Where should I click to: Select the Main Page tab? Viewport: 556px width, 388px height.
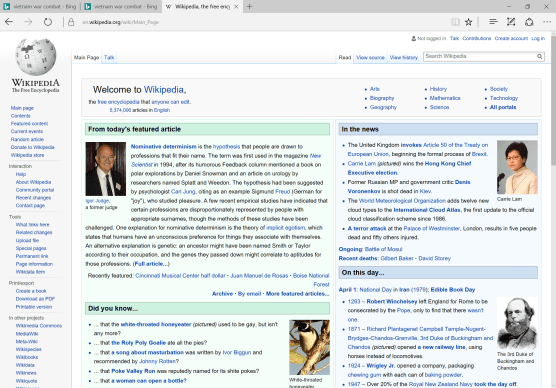click(86, 57)
